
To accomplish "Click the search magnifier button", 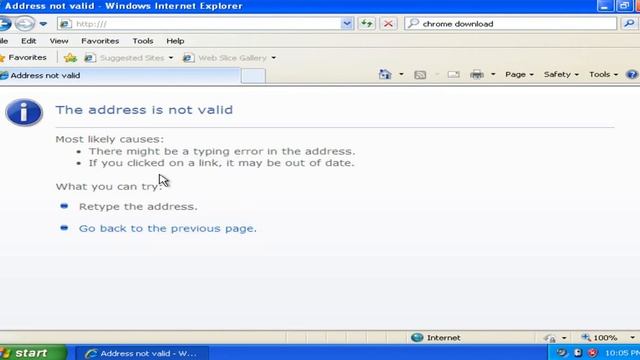I will [x=630, y=24].
